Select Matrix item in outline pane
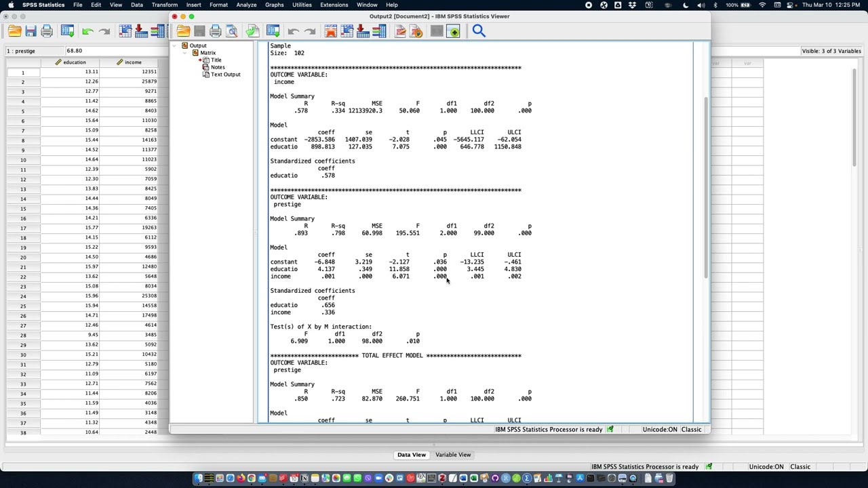Viewport: 868px width, 488px height. tap(208, 53)
